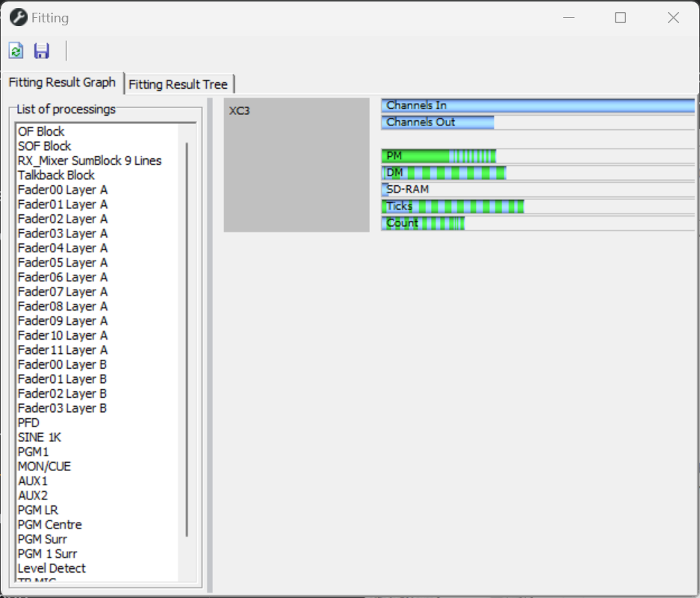Viewport: 700px width, 598px height.
Task: Pick Talkback Block from the list
Action: 56,175
